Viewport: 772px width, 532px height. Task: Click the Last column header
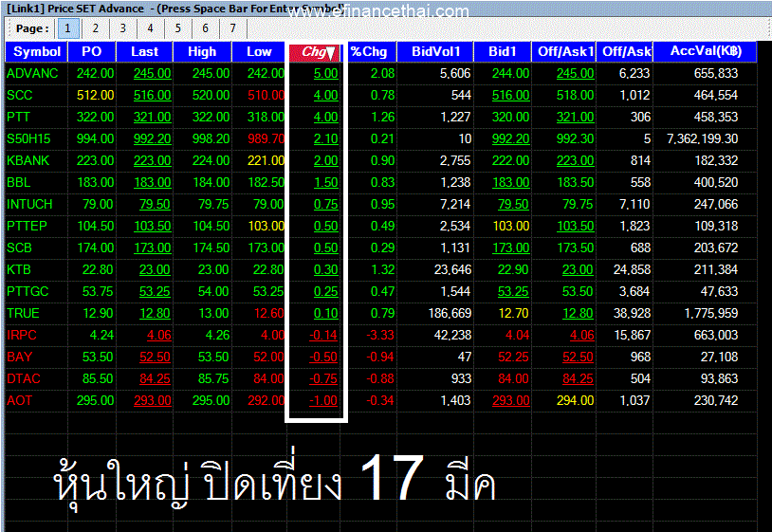coord(144,51)
